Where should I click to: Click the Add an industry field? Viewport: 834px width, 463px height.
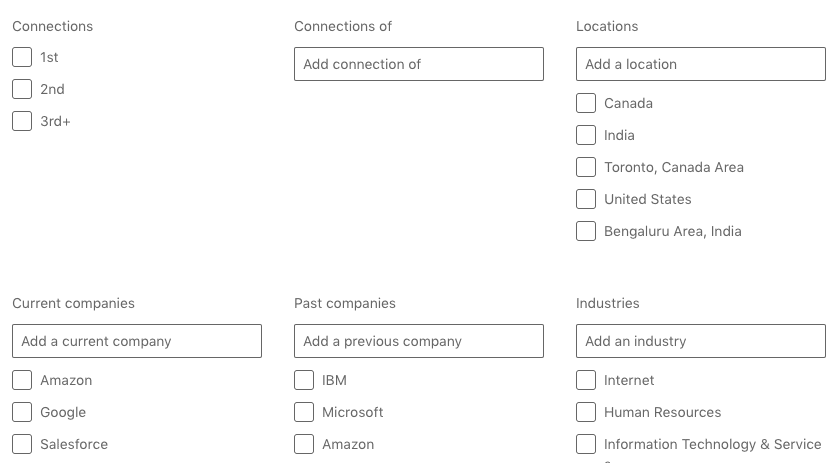pyautogui.click(x=700, y=341)
